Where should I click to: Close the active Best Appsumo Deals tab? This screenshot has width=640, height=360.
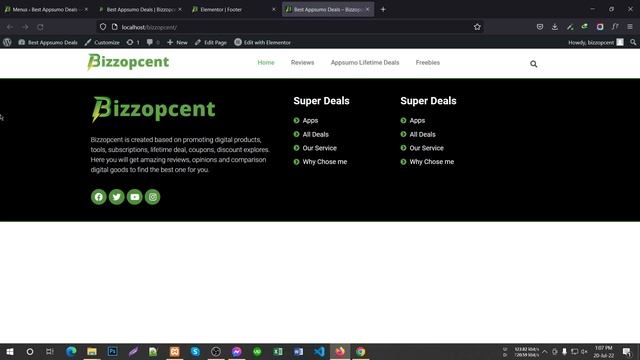pos(367,9)
